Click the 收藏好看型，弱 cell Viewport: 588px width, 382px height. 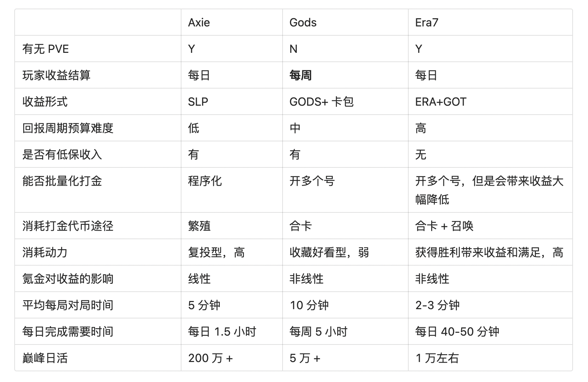[329, 252]
